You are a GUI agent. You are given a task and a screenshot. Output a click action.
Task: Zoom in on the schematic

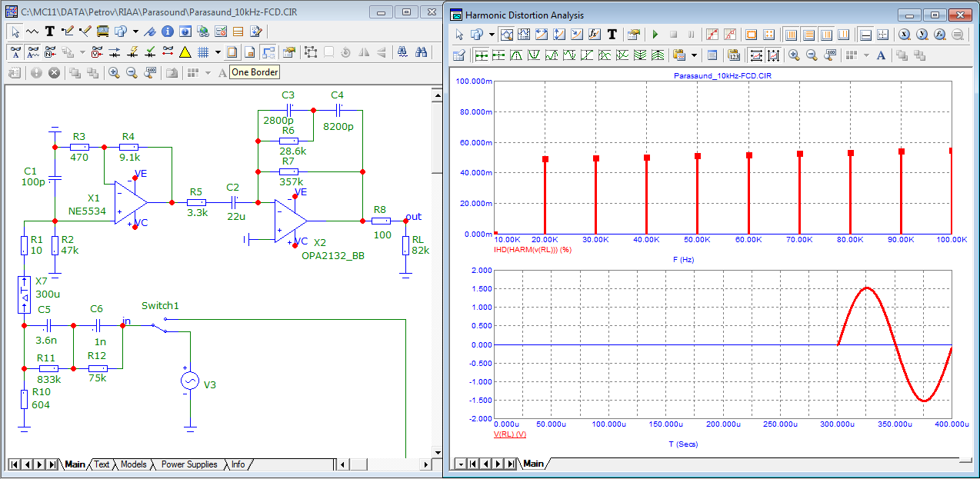(114, 72)
